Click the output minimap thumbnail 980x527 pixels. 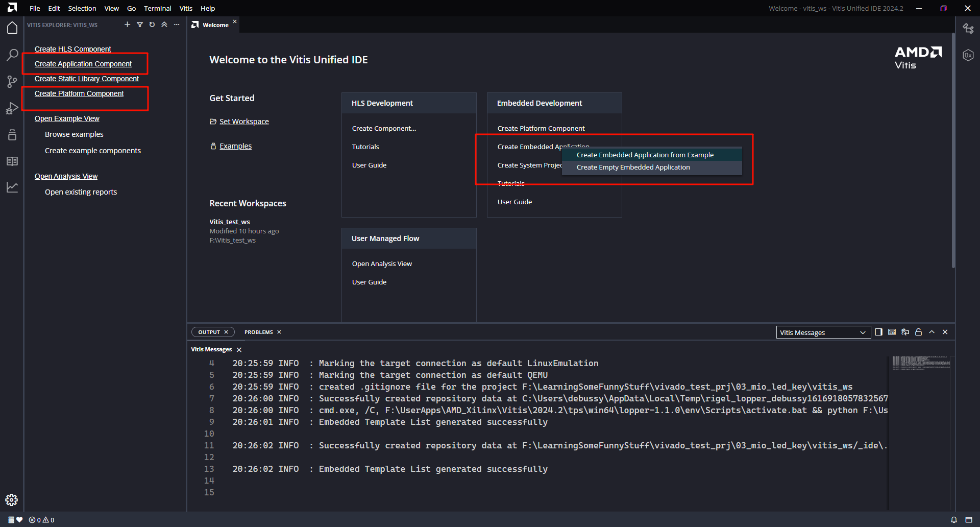921,363
